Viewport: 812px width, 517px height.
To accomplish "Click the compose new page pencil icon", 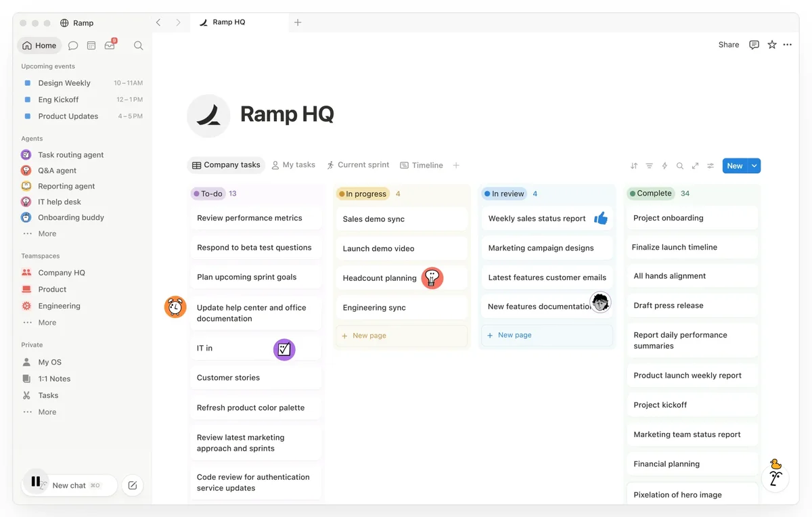I will click(x=133, y=485).
